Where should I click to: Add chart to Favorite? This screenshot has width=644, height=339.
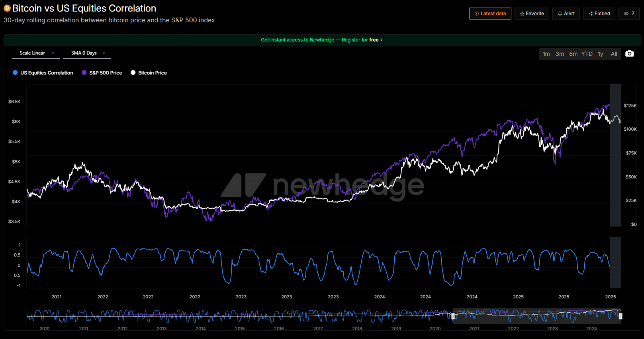pyautogui.click(x=532, y=14)
